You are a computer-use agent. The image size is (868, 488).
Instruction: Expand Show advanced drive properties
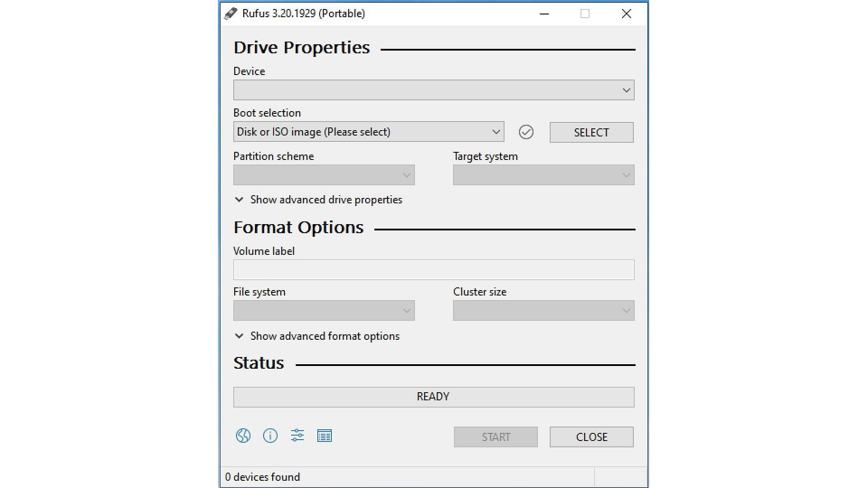[x=318, y=200]
